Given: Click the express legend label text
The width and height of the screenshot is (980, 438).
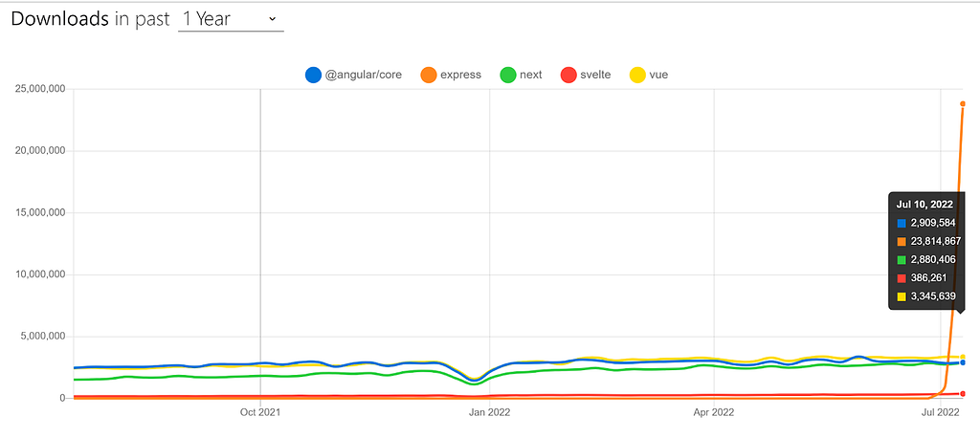Looking at the screenshot, I should coord(460,75).
